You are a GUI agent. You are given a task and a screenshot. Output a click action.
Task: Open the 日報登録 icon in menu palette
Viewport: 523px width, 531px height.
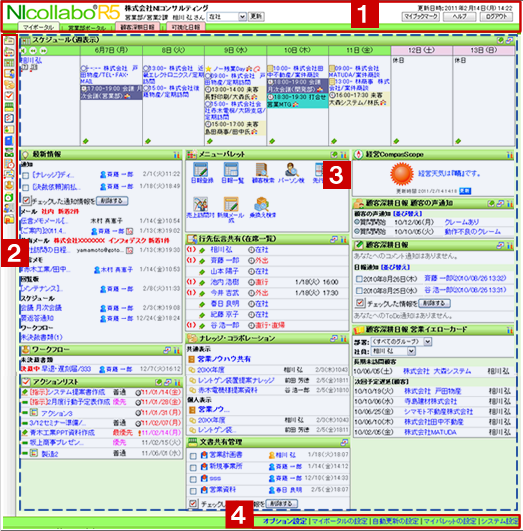coord(201,170)
